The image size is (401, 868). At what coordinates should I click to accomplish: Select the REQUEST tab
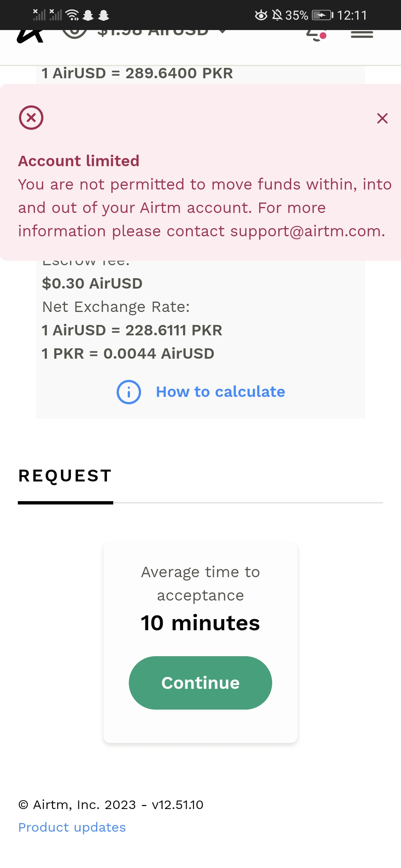pos(65,476)
